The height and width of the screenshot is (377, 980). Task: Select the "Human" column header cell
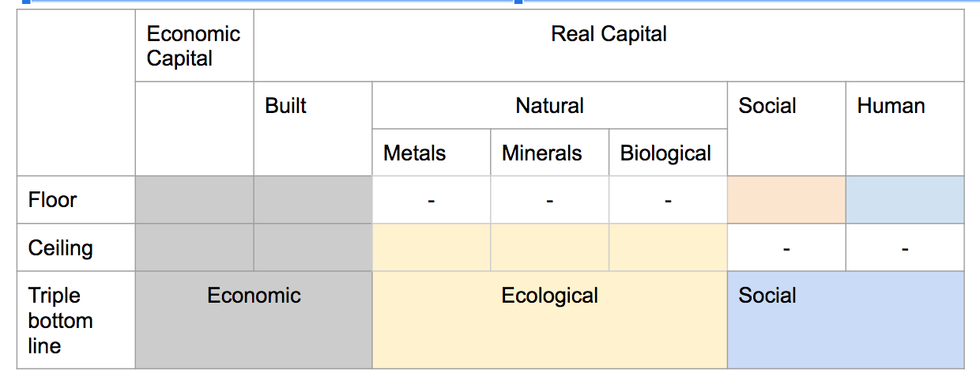[x=904, y=128]
